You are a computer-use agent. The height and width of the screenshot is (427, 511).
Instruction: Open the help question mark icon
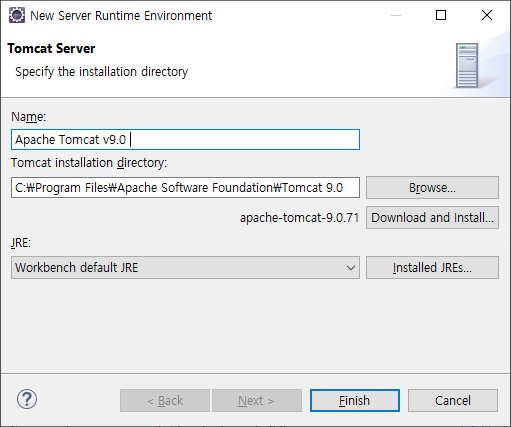[x=27, y=399]
